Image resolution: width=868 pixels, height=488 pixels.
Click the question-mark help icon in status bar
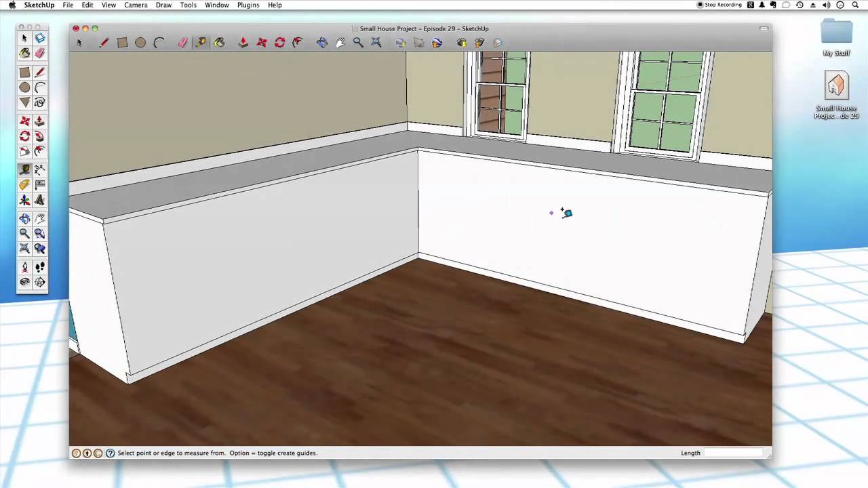tap(110, 453)
